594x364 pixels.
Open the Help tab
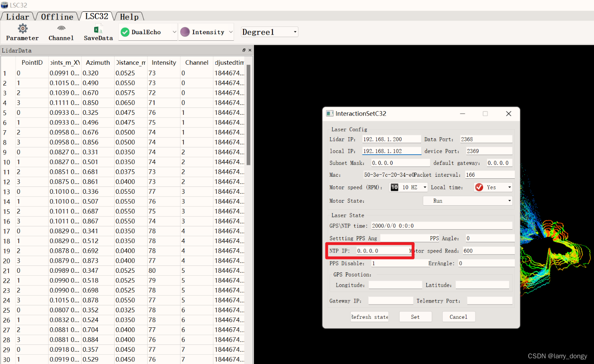click(x=129, y=17)
